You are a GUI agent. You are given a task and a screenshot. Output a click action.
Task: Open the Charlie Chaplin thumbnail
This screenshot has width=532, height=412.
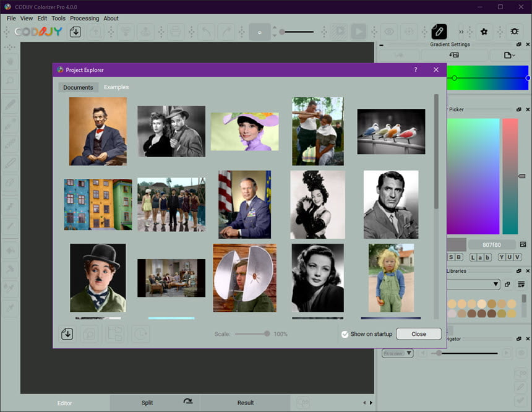coord(98,278)
